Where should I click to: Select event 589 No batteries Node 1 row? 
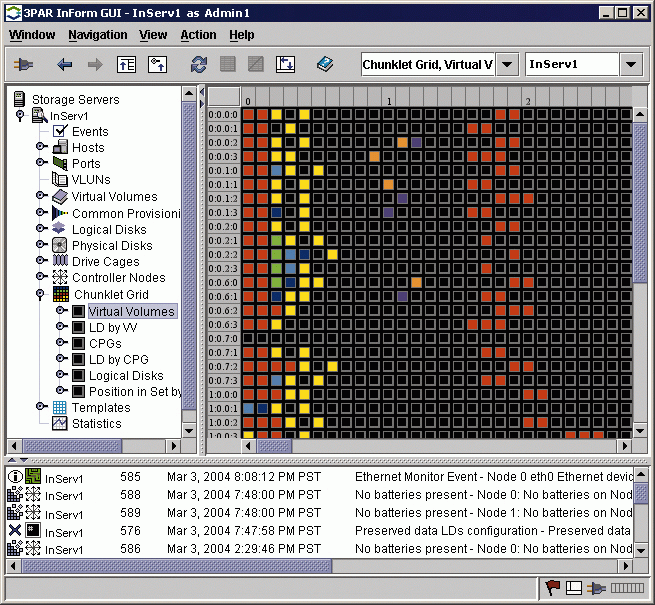[320, 513]
